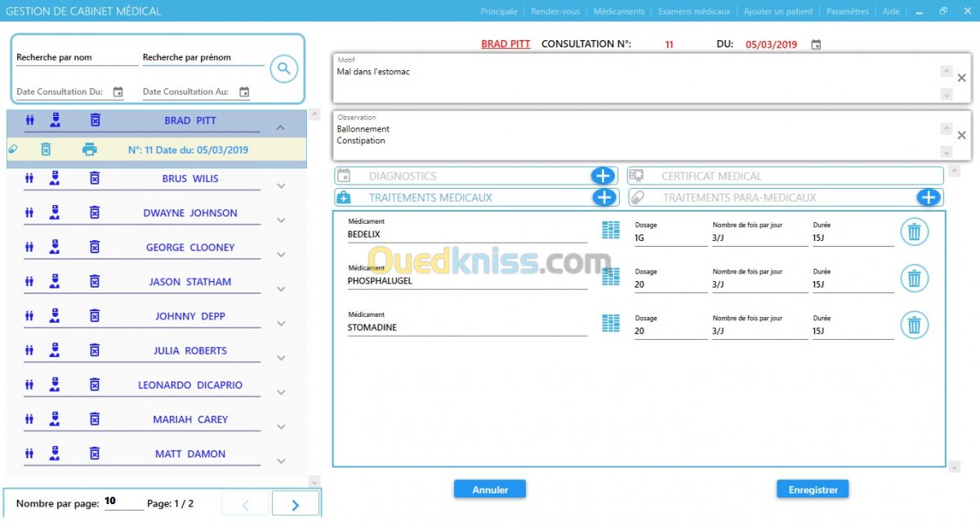Click the Enregistrer button

click(812, 489)
